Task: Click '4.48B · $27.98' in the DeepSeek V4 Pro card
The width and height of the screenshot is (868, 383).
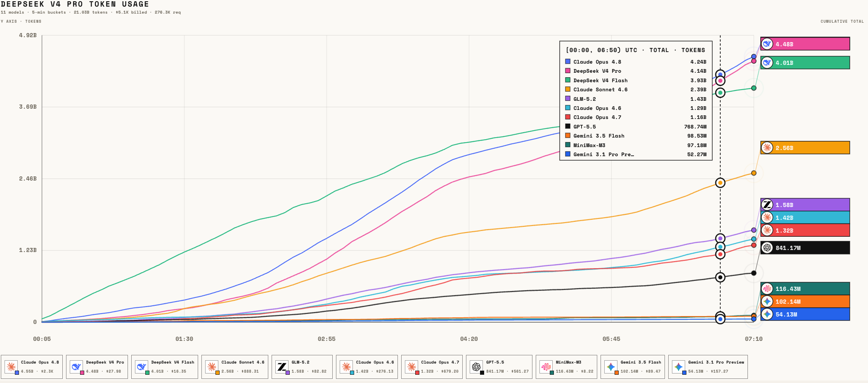Action: click(x=104, y=371)
